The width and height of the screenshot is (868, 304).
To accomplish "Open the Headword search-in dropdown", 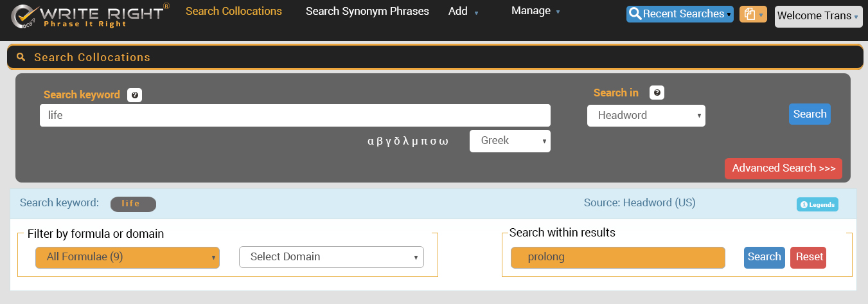I will [646, 116].
